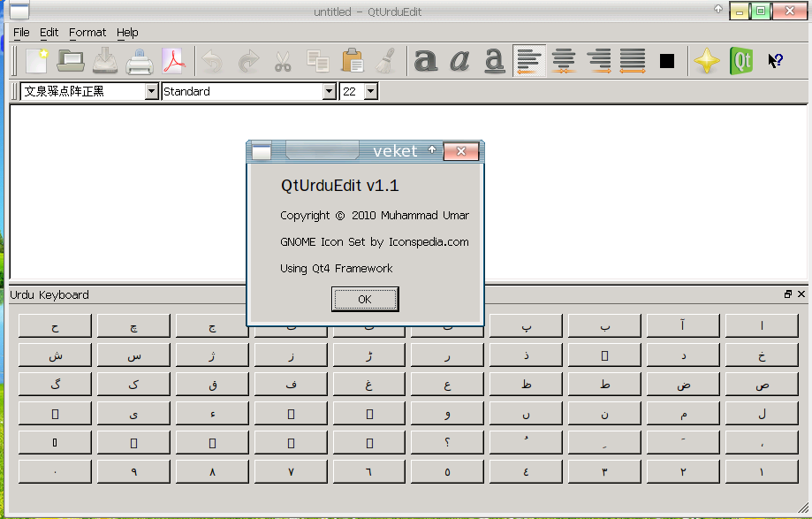
Task: Shade the veket dialog with arrow icon
Action: 432,149
